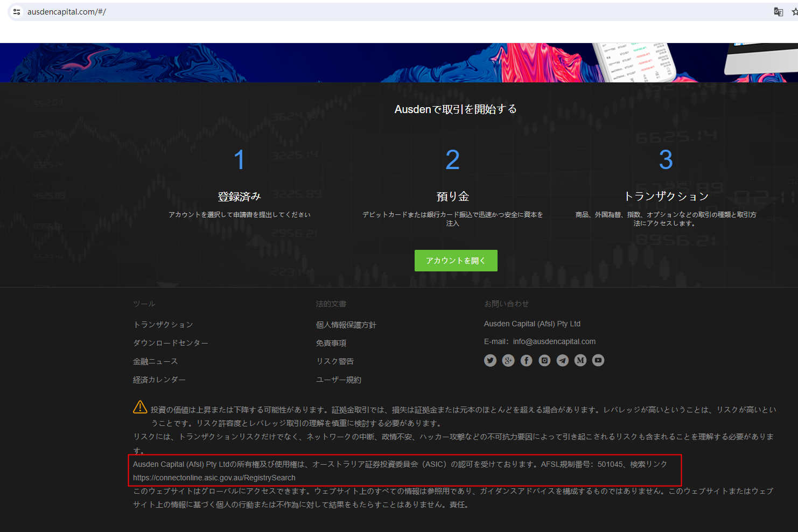This screenshot has width=798, height=532.
Task: Open the YouTube social icon
Action: pos(598,360)
